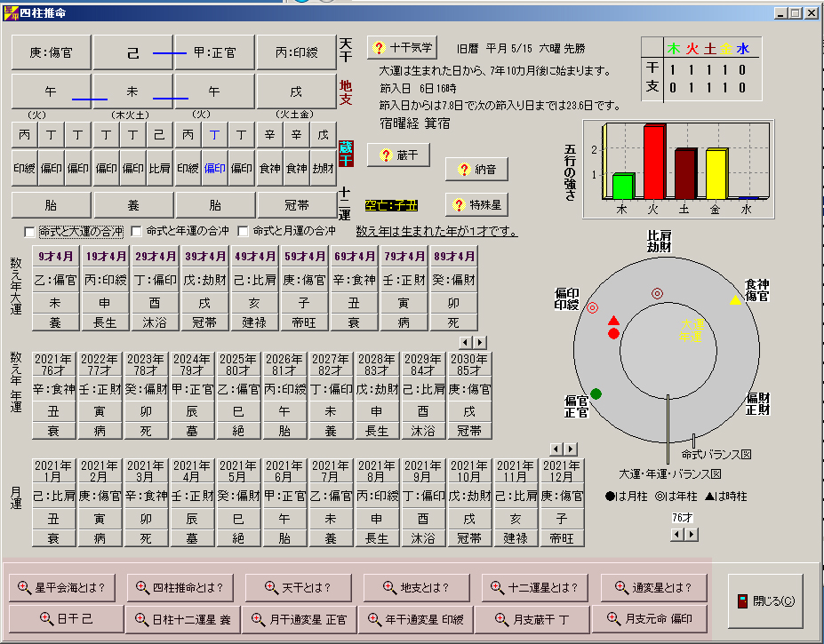Select the 9才4月 column header in 大運
824x644 pixels.
pos(55,257)
